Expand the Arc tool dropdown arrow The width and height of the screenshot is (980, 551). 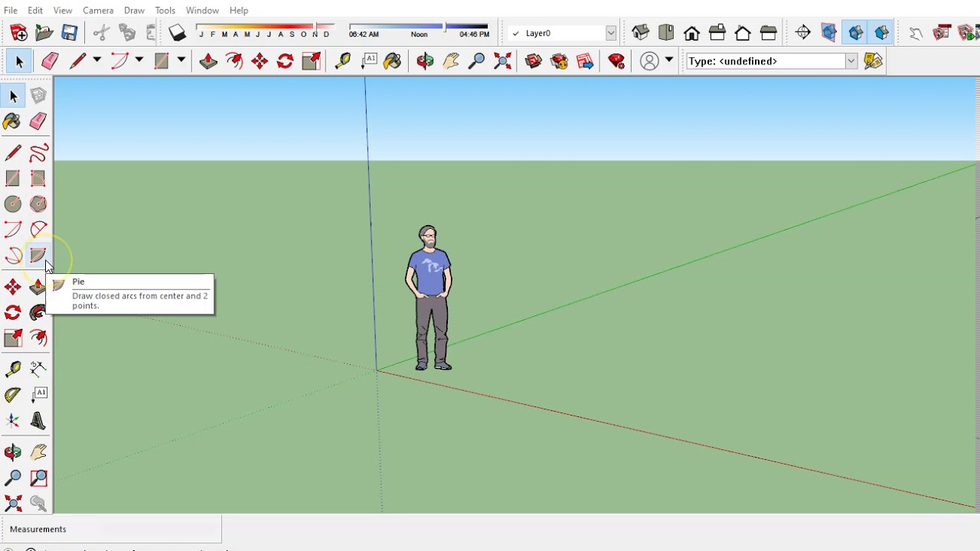point(139,60)
